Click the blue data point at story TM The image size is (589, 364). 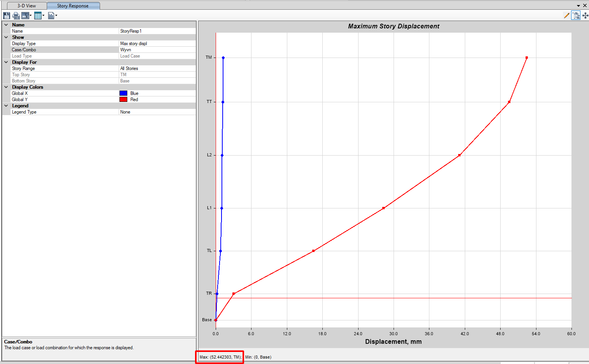[x=223, y=58]
